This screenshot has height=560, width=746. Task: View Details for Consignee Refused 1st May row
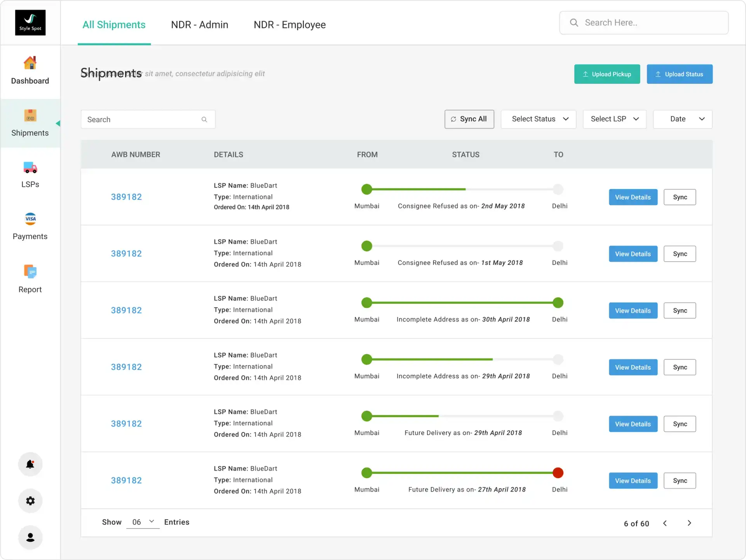(x=633, y=254)
